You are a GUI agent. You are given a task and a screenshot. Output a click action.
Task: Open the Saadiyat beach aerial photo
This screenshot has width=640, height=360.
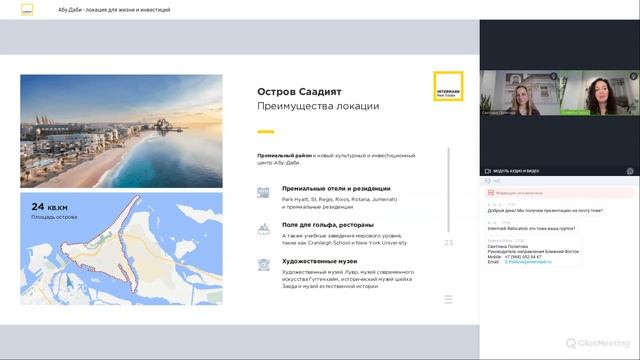coord(122,131)
